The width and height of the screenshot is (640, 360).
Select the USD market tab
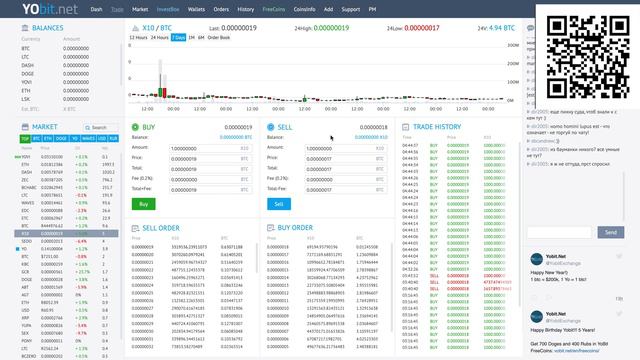102,139
